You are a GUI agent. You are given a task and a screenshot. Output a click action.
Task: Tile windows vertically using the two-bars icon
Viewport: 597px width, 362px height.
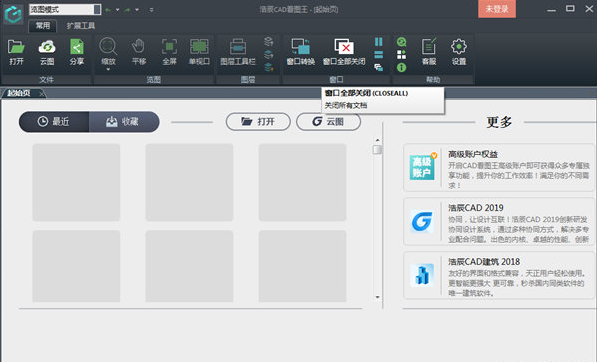378,41
